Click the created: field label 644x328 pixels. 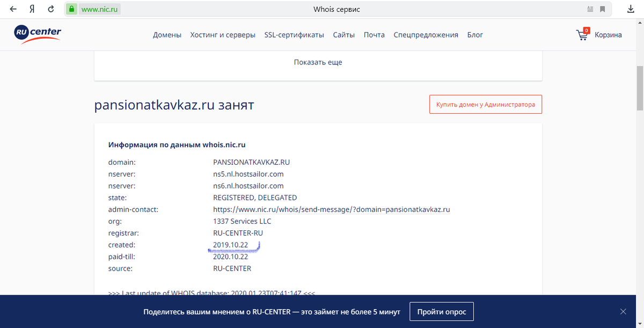tap(122, 245)
